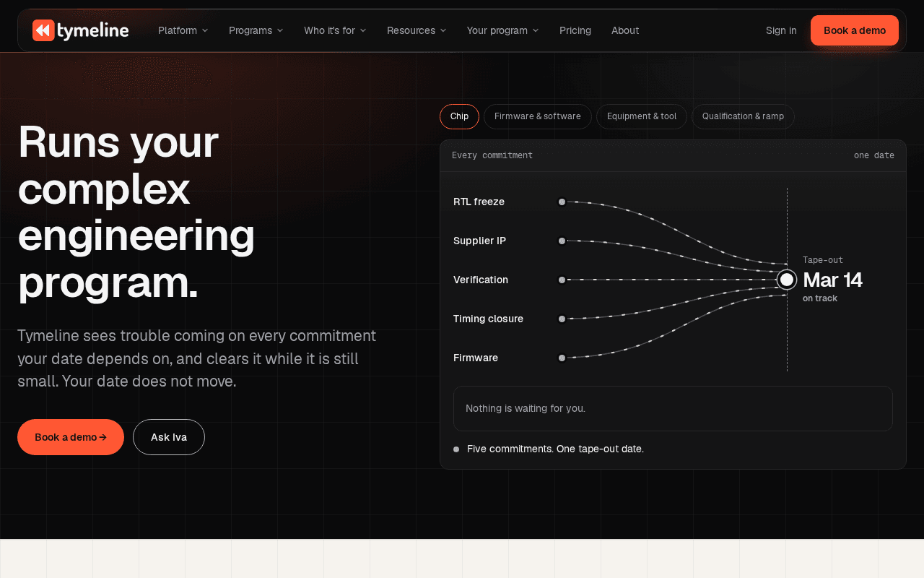Click the RTL freeze label
The height and width of the screenshot is (578, 924).
coord(479,202)
